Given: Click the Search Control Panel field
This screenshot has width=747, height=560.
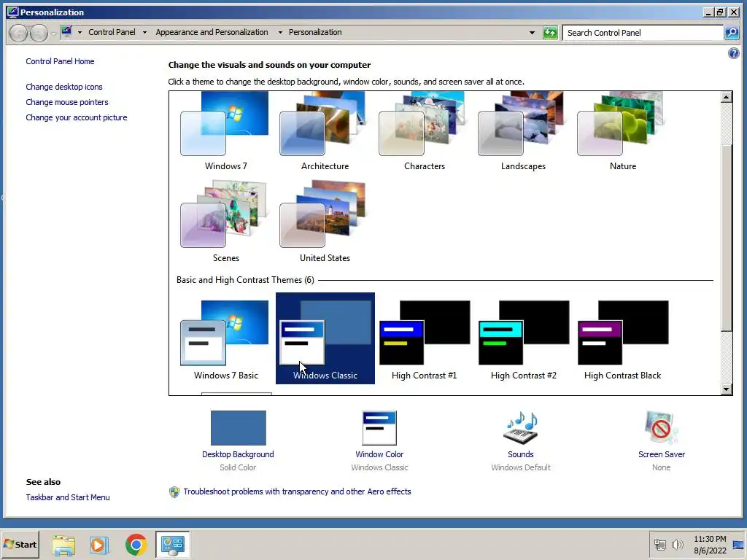Looking at the screenshot, I should click(643, 32).
